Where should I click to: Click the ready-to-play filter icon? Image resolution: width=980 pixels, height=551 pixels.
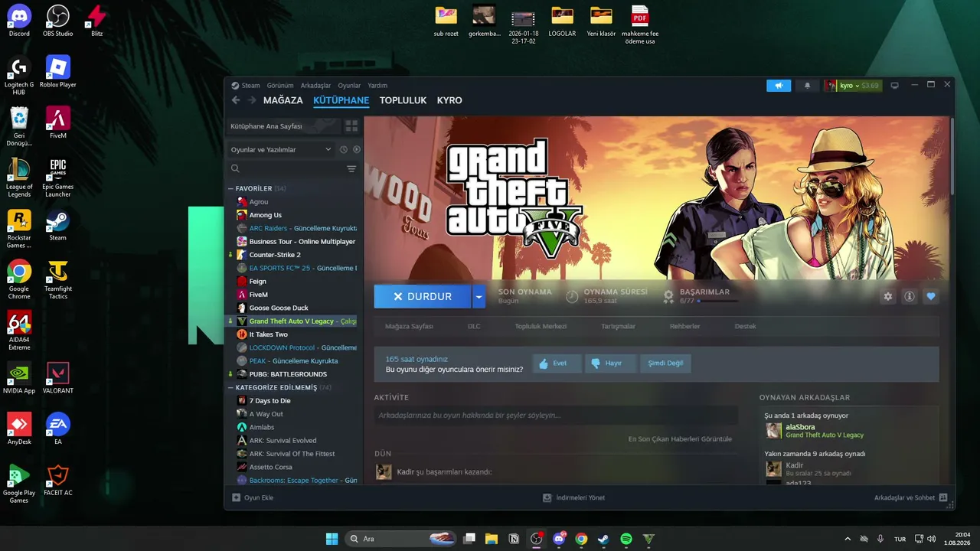pos(356,150)
